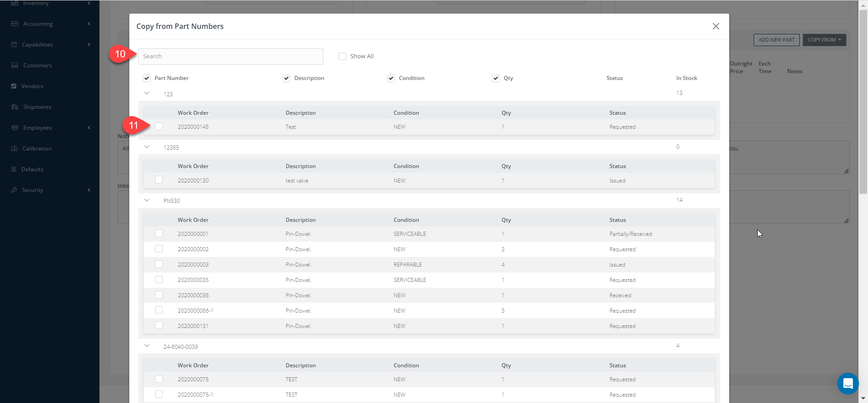This screenshot has height=403, width=868.
Task: Click the Capabilities sidebar icon
Action: [x=14, y=45]
